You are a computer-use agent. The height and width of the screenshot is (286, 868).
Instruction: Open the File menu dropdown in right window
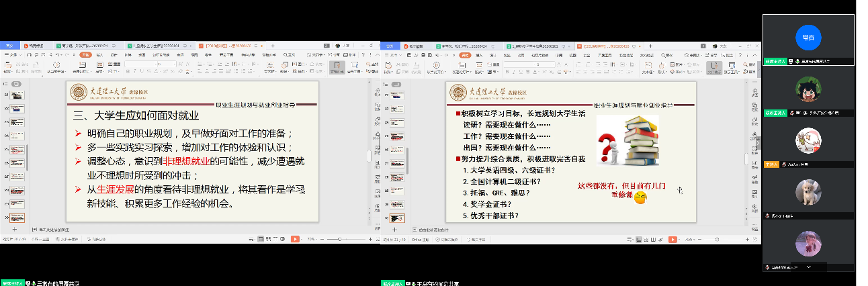pos(391,55)
